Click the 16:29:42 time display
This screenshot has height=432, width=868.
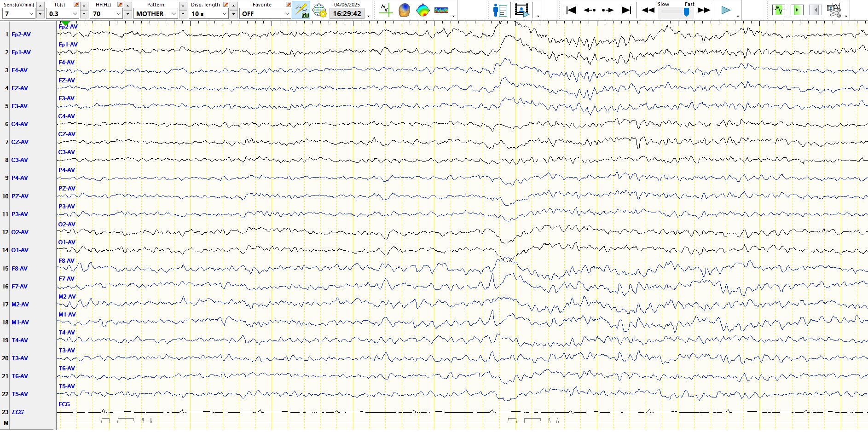coord(347,14)
